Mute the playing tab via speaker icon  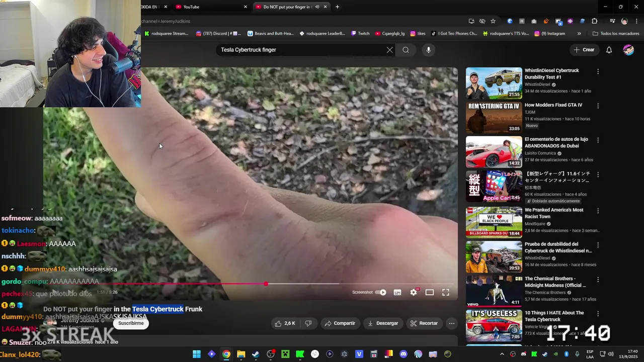pos(317,7)
